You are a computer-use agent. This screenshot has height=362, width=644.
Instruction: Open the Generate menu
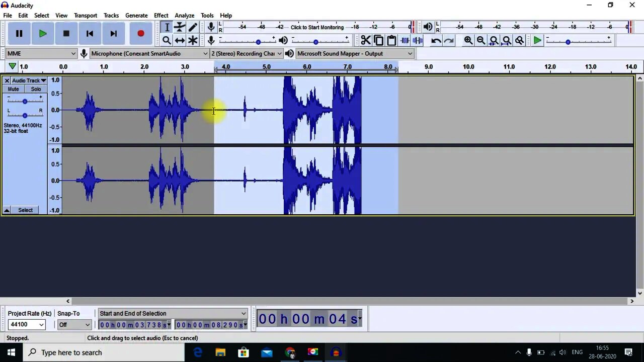[136, 16]
